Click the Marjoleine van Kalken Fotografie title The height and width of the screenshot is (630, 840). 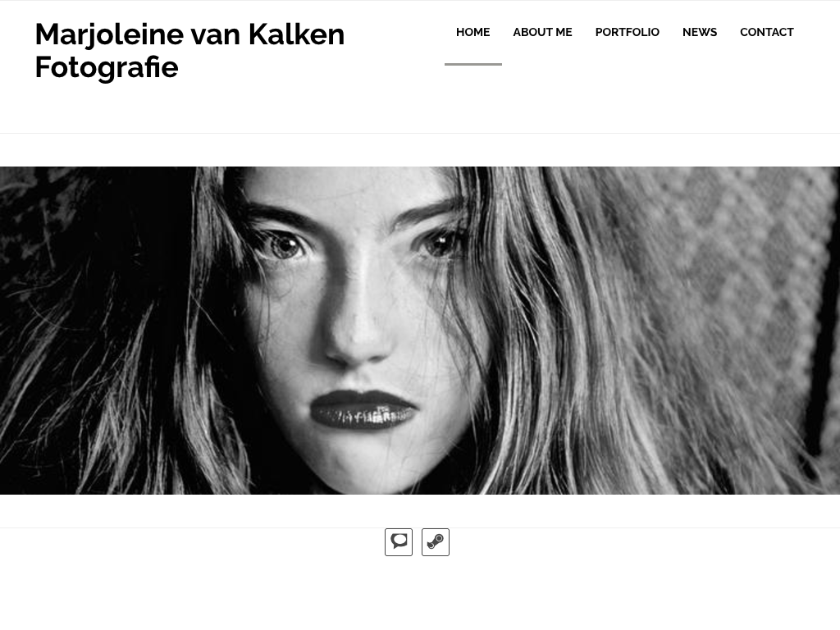pyautogui.click(x=189, y=50)
